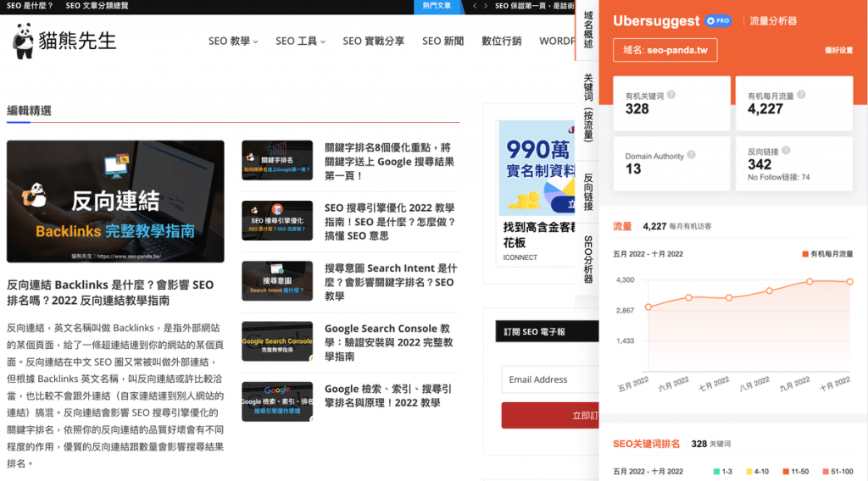Select the 关键词(按流量) vertical tab
Screen dimensions: 868x481
pos(588,108)
